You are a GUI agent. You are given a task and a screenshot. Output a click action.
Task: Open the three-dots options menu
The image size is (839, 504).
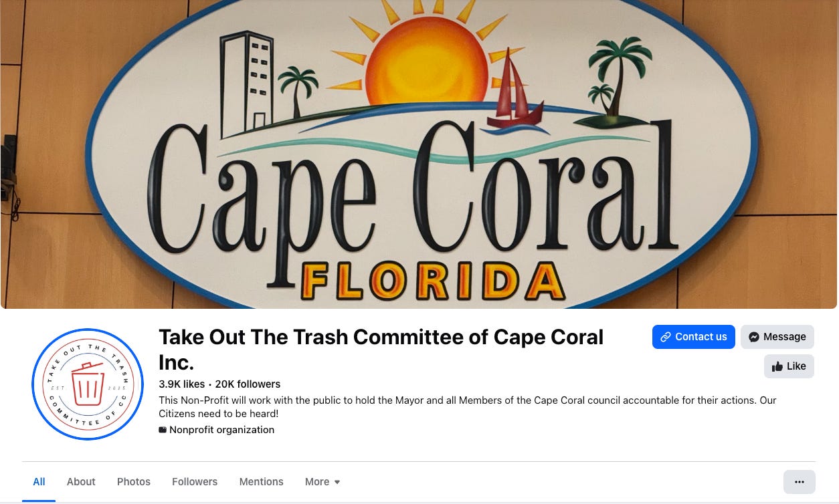point(799,481)
